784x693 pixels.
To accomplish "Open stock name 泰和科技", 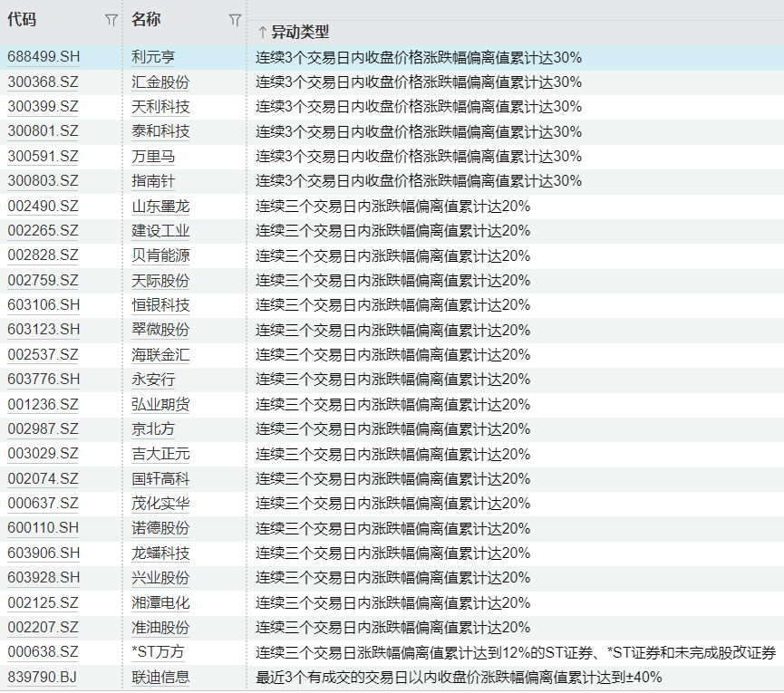I will pyautogui.click(x=160, y=131).
